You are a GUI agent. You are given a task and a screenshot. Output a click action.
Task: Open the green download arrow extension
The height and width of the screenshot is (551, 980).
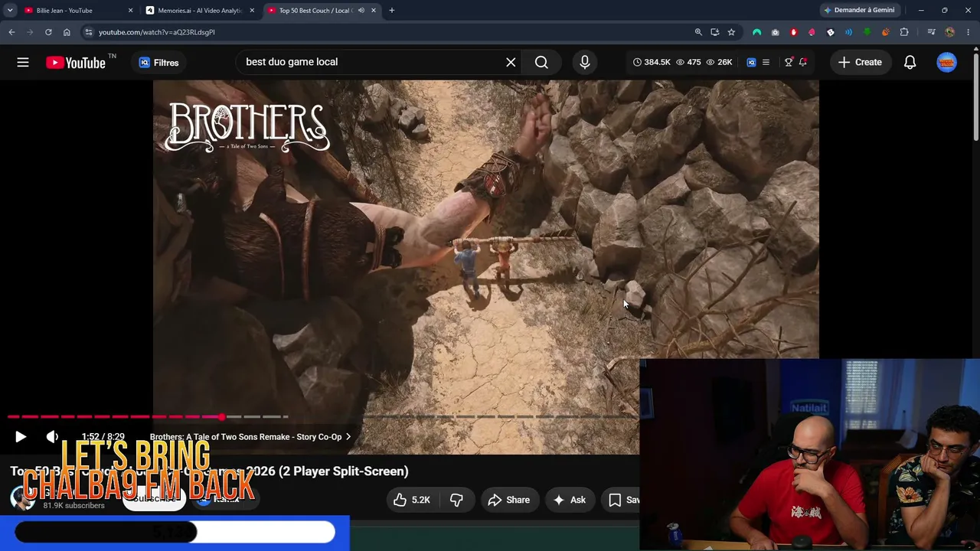pos(867,32)
